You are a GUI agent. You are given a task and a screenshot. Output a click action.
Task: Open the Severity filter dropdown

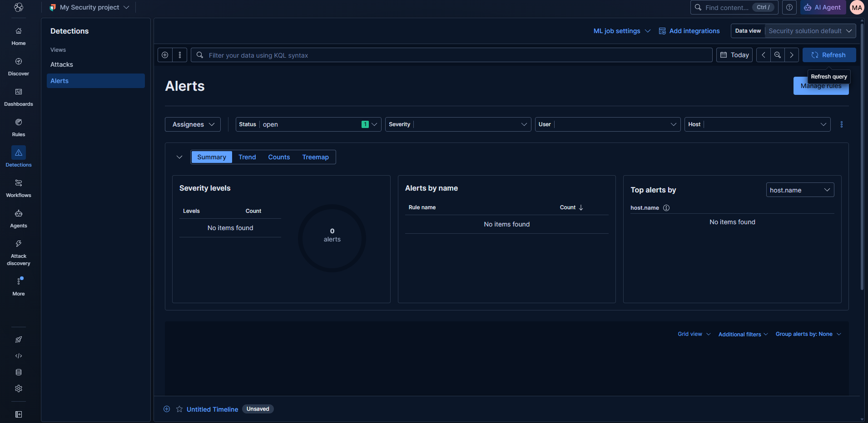pyautogui.click(x=458, y=124)
